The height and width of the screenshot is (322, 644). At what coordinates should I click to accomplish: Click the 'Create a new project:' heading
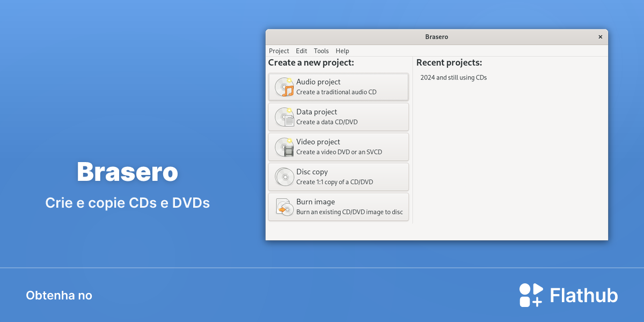[x=311, y=63]
